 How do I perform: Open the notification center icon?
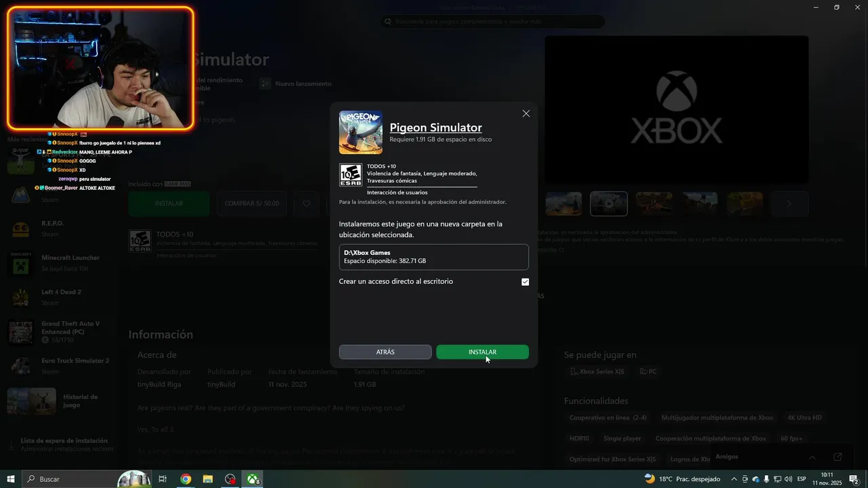click(854, 479)
